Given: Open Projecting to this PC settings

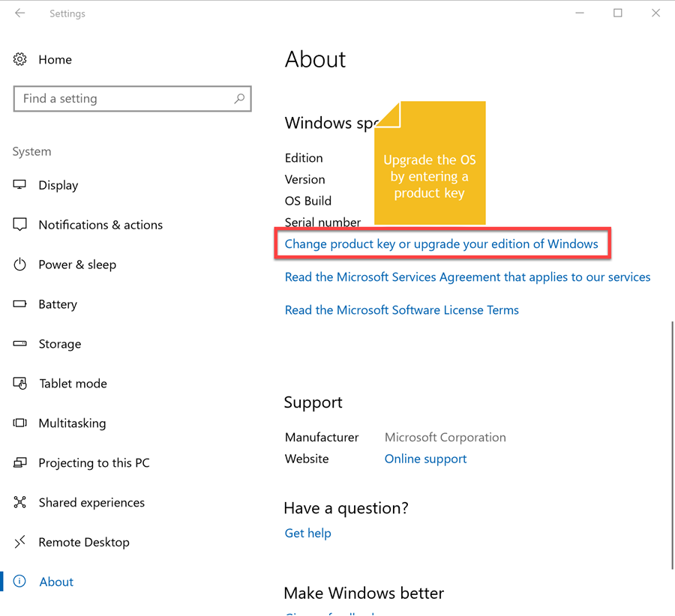Looking at the screenshot, I should [94, 463].
